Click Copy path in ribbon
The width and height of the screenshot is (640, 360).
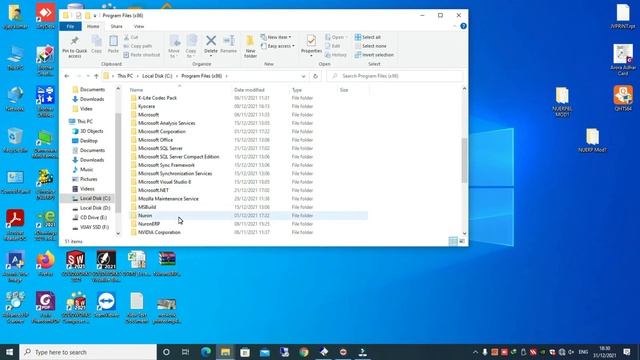coord(138,46)
